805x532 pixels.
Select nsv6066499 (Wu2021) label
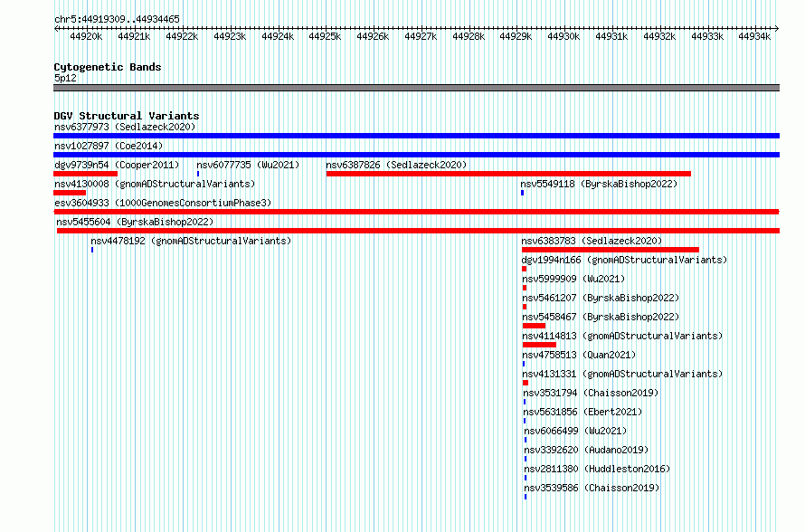tap(575, 431)
